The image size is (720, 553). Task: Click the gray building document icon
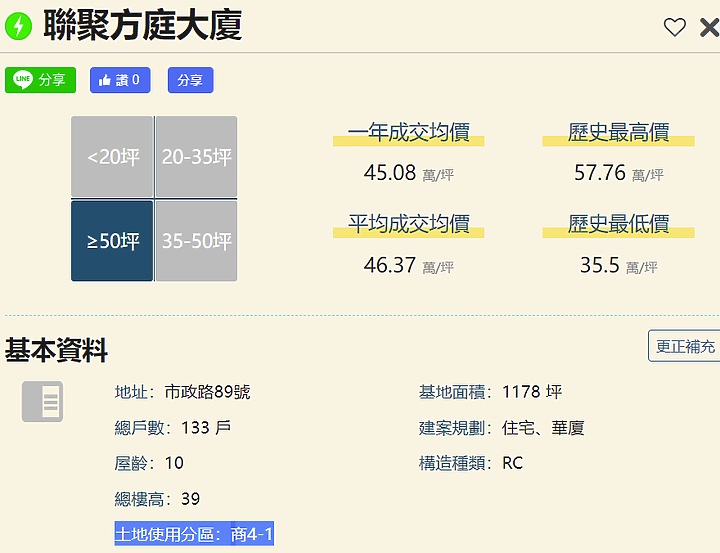point(42,401)
